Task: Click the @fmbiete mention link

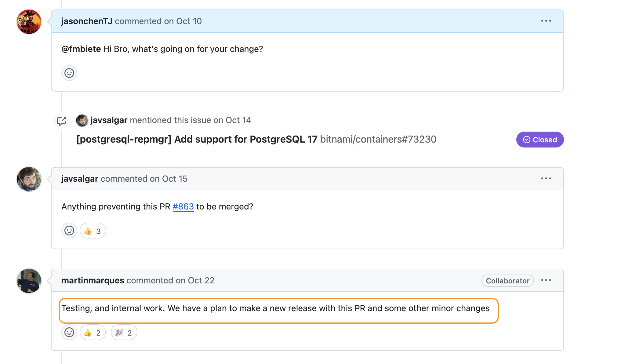Action: point(81,49)
